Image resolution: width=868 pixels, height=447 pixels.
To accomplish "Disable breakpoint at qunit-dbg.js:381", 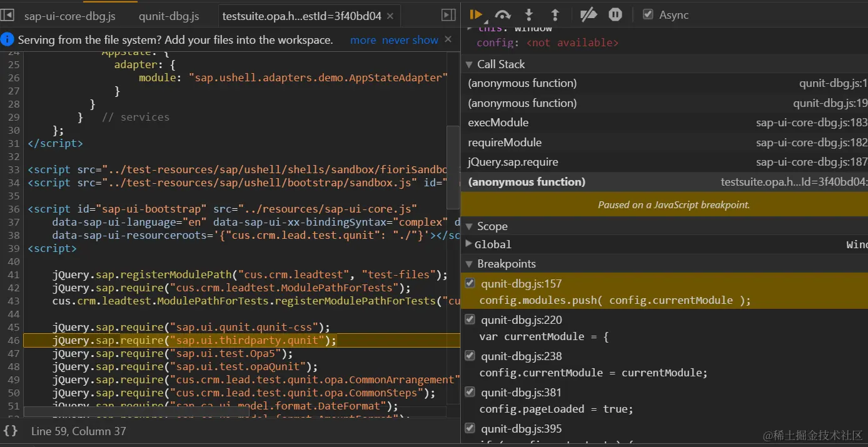I will [470, 392].
